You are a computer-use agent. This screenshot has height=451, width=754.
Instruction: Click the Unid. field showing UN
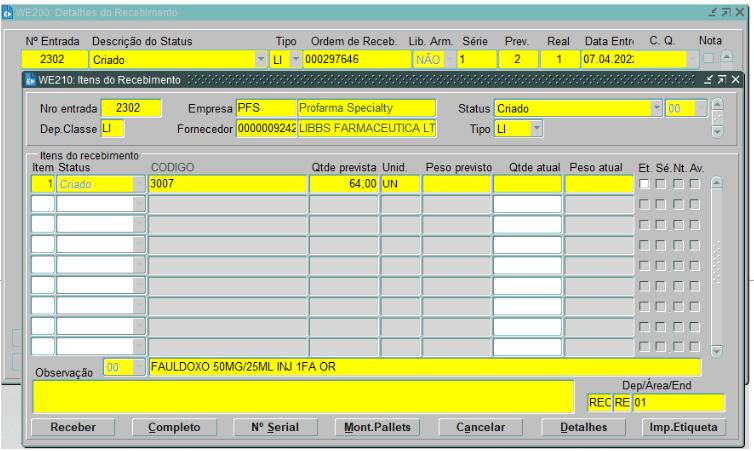click(x=400, y=184)
